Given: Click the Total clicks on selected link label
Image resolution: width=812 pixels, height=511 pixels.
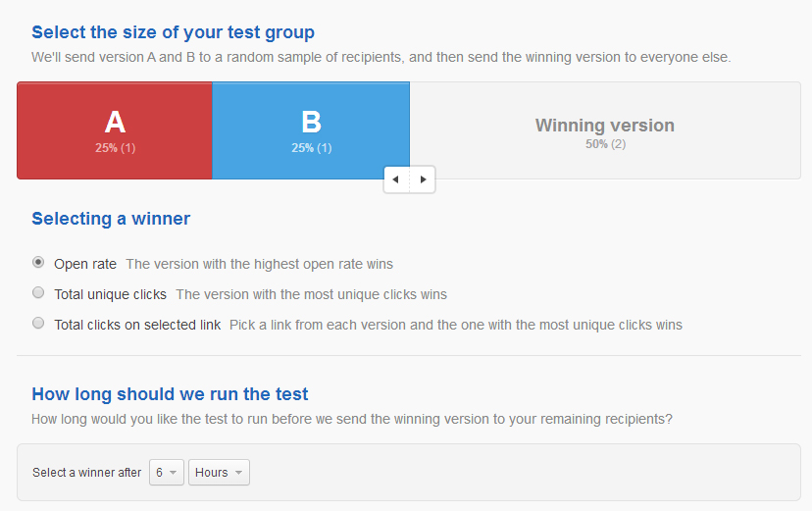Looking at the screenshot, I should click(x=137, y=325).
